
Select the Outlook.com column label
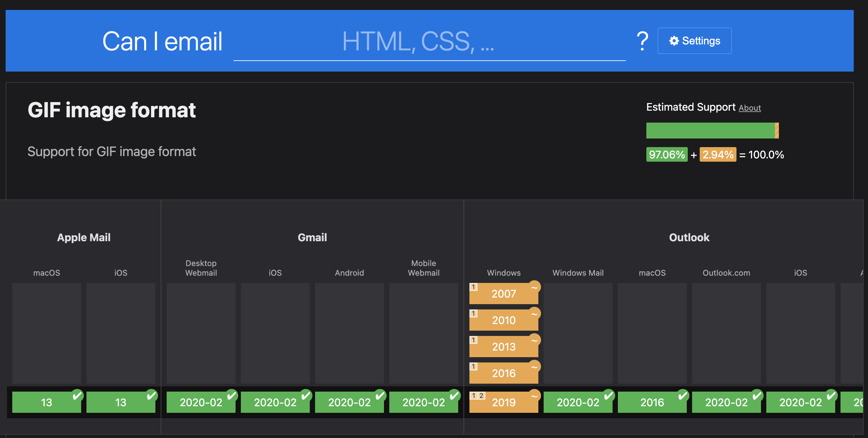pyautogui.click(x=727, y=273)
